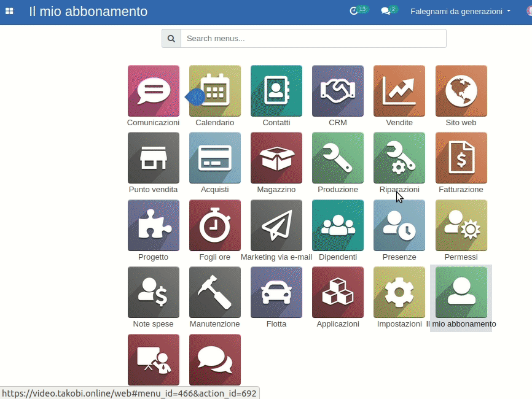Screen dimensions: 532x399
Task: Open the Dipendenti app
Action: 338,225
